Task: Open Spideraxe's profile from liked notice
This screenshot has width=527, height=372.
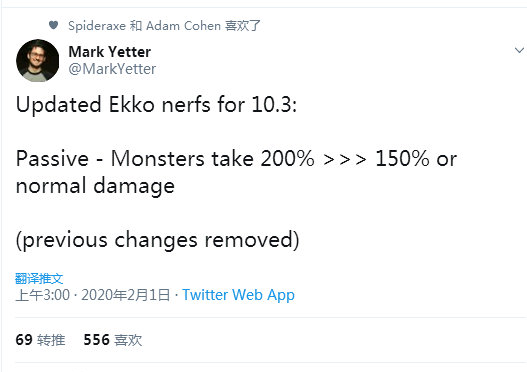Action: point(97,26)
